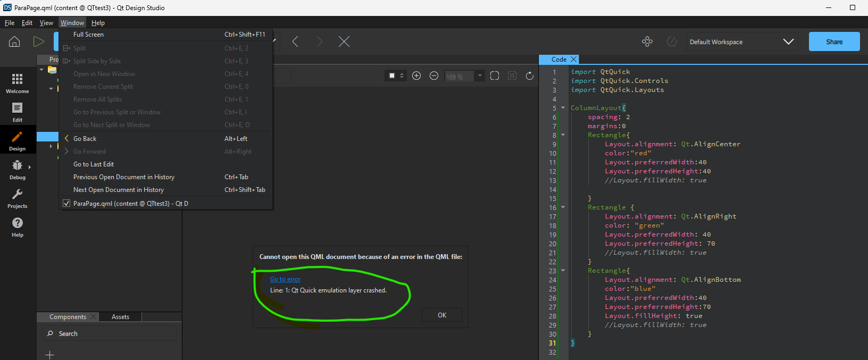868x360 pixels.
Task: Expand the Debug mode submenu arrow
Action: click(x=30, y=168)
